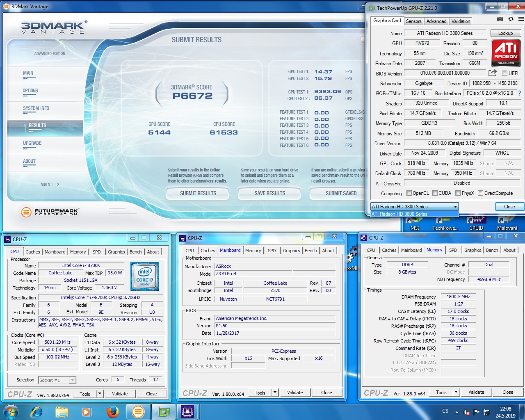Open Bench tab in CPU-Z Memory window
This screenshot has height=420, width=525.
[492, 250]
